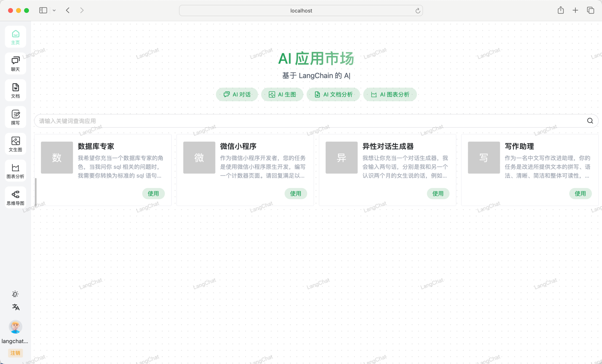Open the 聊天 chat page in sidebar
The width and height of the screenshot is (602, 364).
point(15,64)
